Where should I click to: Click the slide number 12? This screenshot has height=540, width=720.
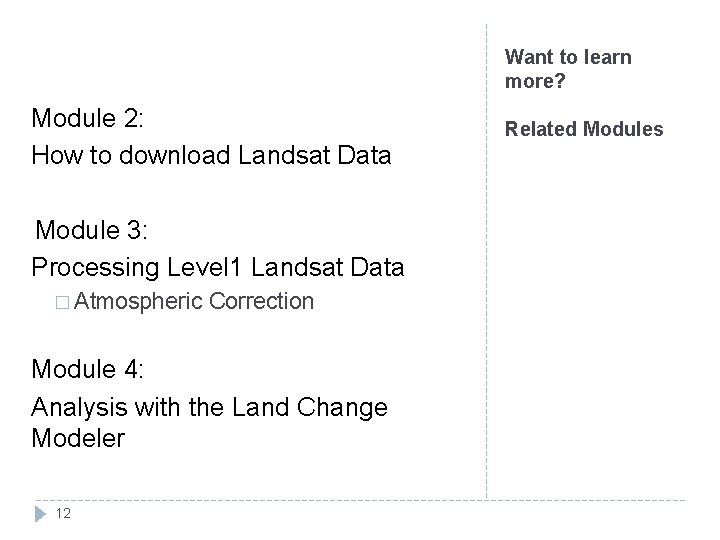[x=63, y=513]
